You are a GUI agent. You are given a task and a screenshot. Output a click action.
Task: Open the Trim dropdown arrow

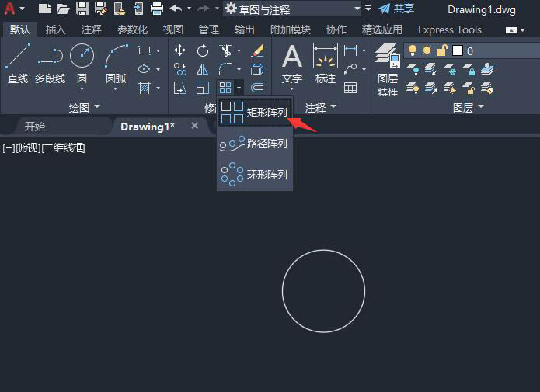click(x=239, y=51)
